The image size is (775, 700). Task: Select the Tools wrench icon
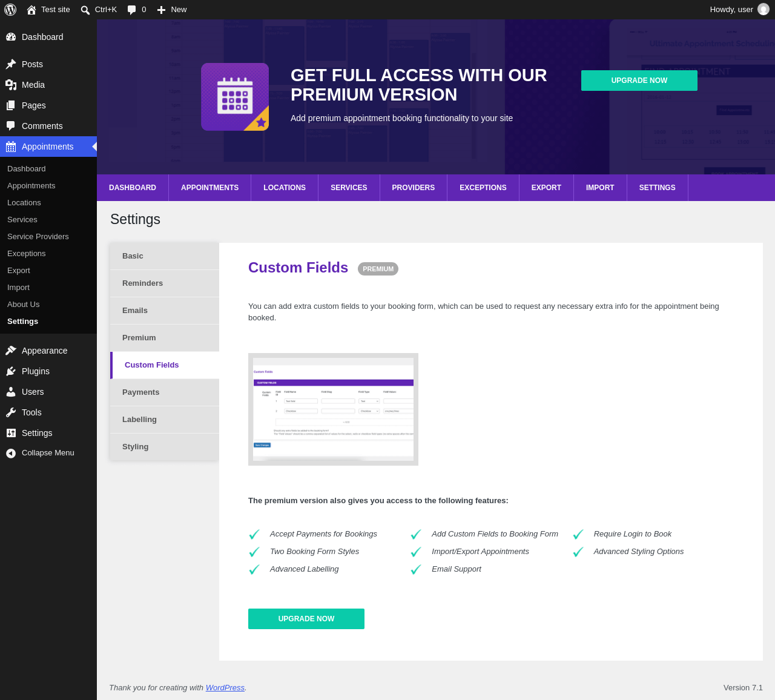[x=11, y=412]
